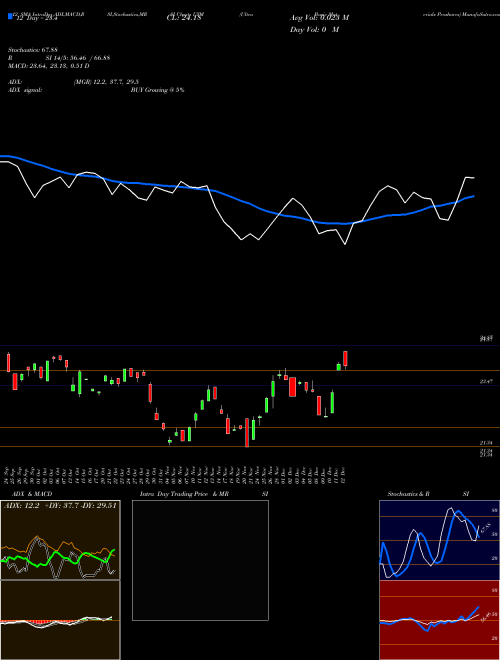500x660 pixels.
Task: Click the 'Avg Vol: 0.023 M' value
Action: (x=319, y=18)
